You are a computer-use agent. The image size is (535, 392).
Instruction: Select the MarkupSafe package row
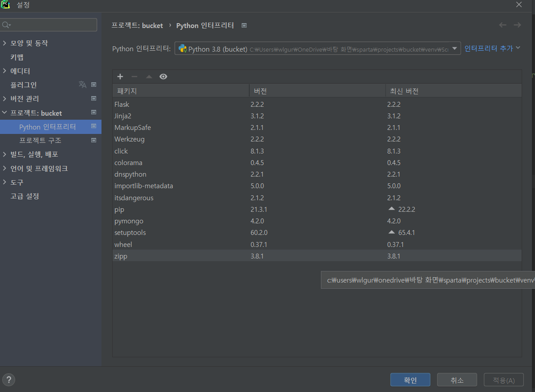pyautogui.click(x=317, y=127)
